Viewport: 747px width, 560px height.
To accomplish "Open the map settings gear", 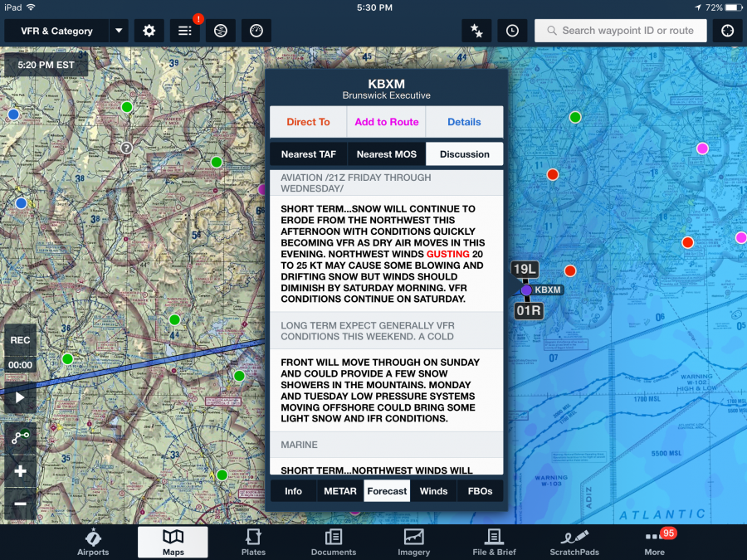I will (x=148, y=30).
